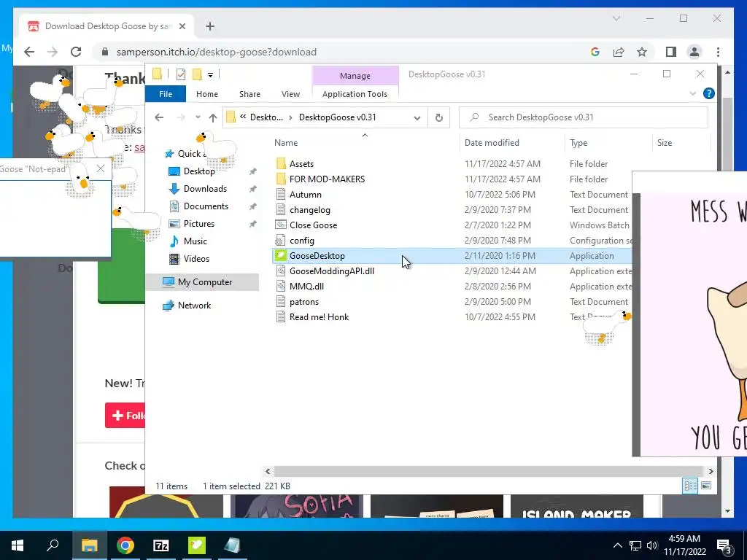
Task: Open volume control in system tray
Action: click(x=652, y=545)
